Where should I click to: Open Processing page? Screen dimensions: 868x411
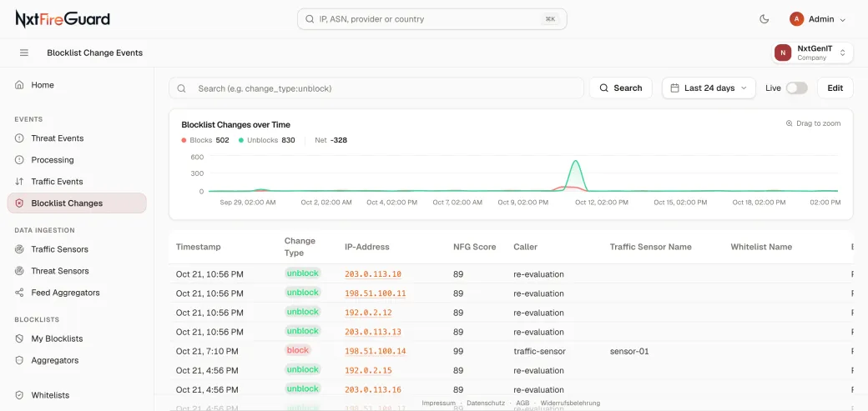click(52, 160)
